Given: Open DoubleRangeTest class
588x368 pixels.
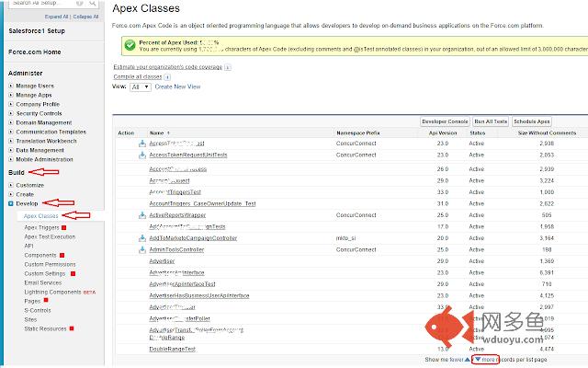Looking at the screenshot, I should point(173,349).
